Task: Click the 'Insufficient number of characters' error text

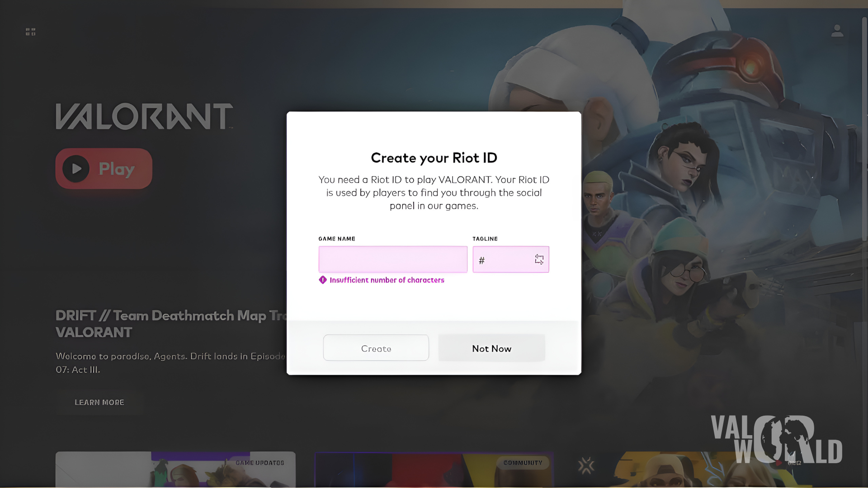Action: click(387, 280)
